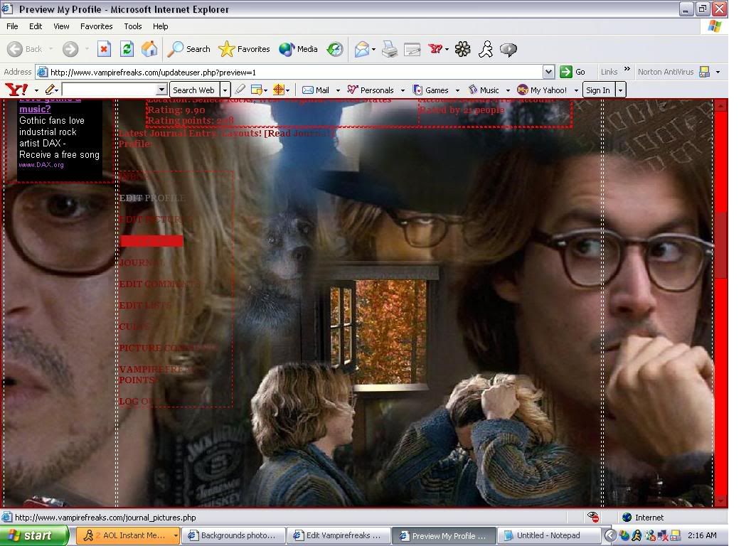This screenshot has height=546, width=756.
Task: Expand the Links toolbar chevron
Action: click(x=627, y=70)
